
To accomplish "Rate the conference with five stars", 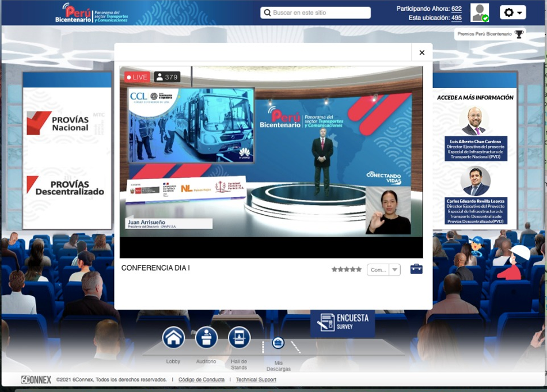I will [347, 269].
